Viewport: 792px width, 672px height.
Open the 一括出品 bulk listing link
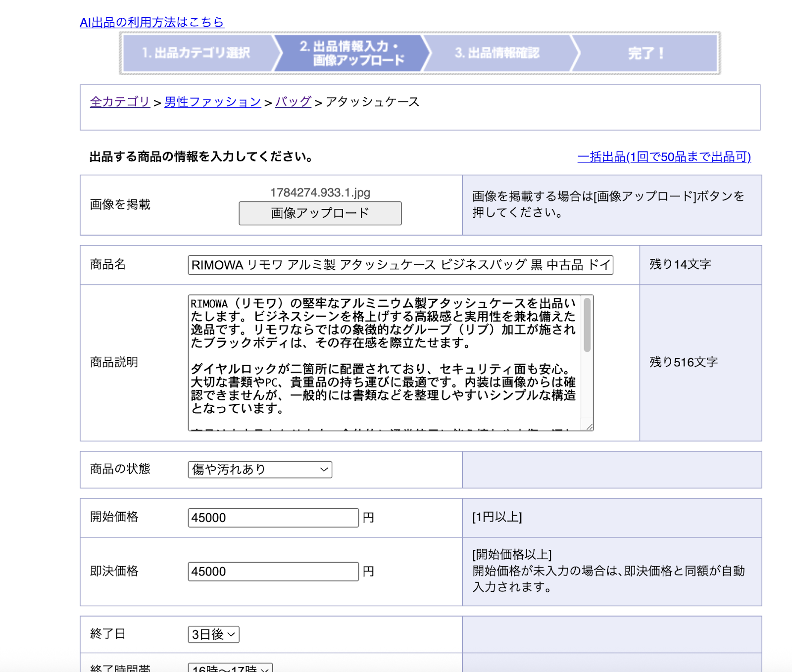[x=664, y=157]
